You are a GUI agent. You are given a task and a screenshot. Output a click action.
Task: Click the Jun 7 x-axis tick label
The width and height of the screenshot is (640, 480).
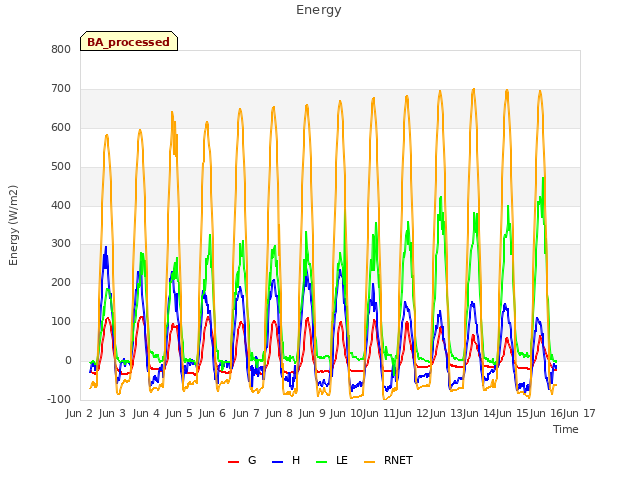click(246, 413)
